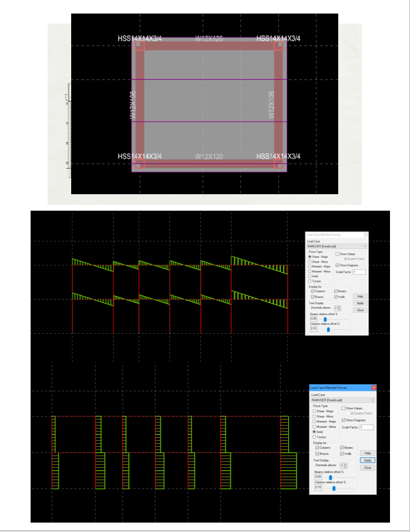The height and width of the screenshot is (532, 410).
Task: Close the lower dialog with the red X
Action: (x=374, y=388)
